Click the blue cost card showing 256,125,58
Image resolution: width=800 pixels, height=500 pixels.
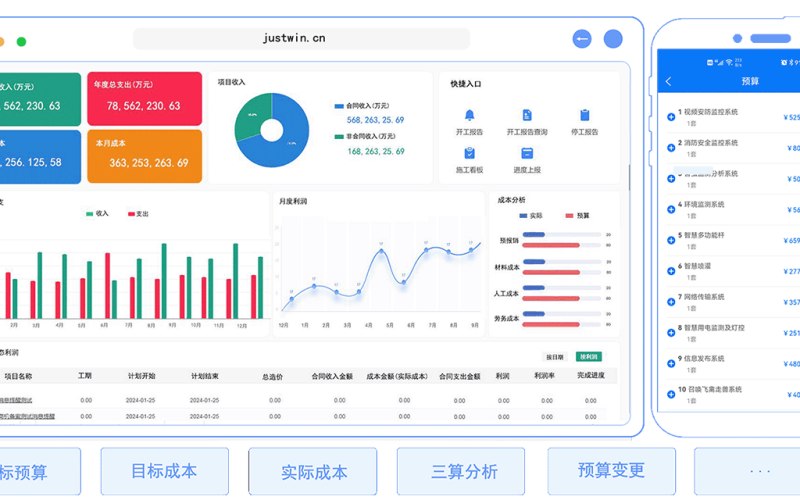point(39,157)
